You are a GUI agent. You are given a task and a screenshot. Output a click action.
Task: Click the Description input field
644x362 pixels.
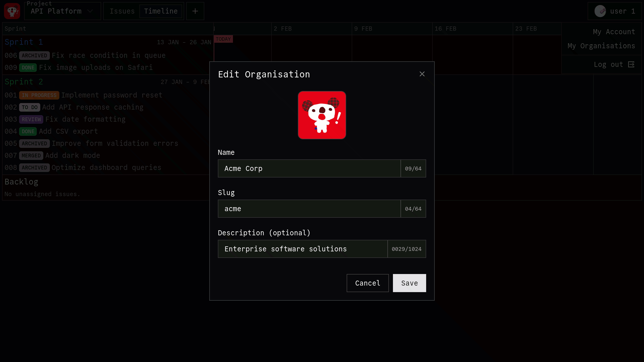302,249
